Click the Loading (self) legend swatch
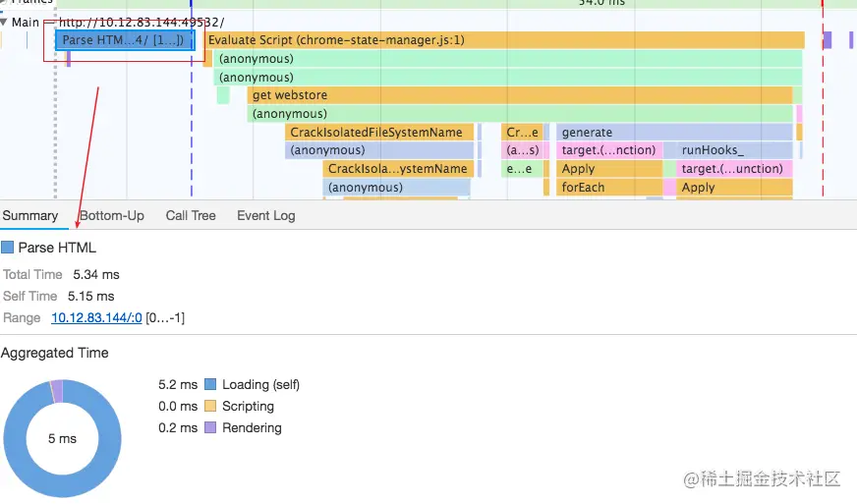857x504 pixels. click(210, 385)
